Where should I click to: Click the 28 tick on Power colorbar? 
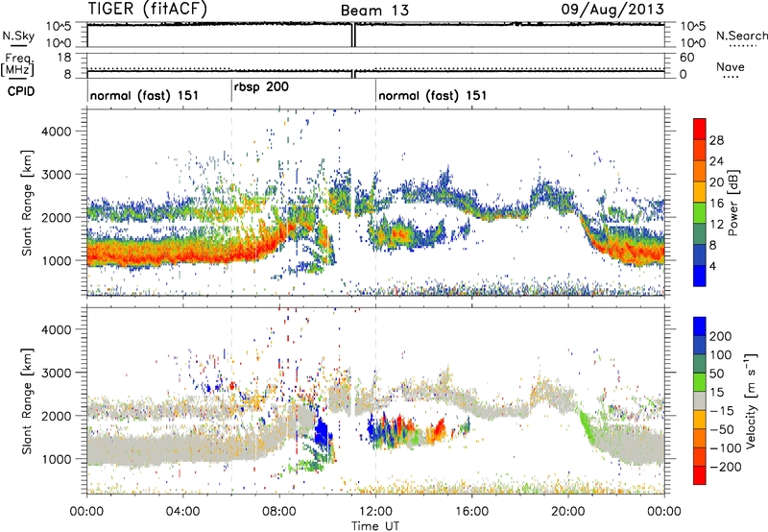[716, 140]
